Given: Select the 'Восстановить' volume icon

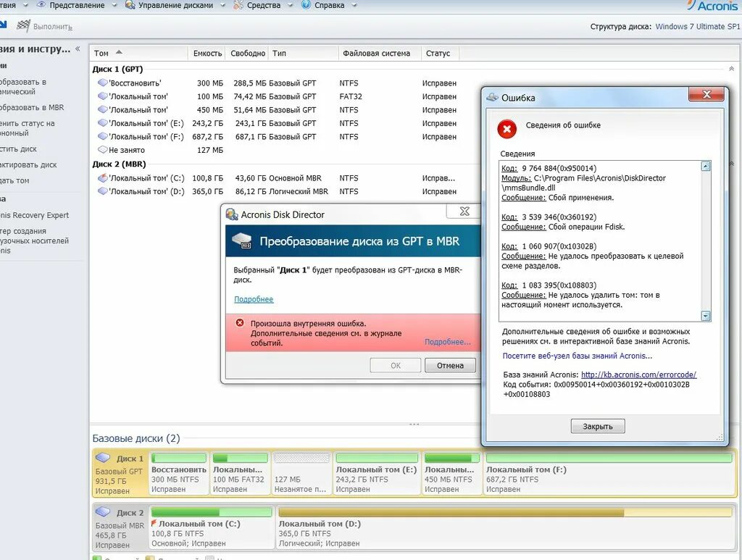Looking at the screenshot, I should tap(101, 83).
